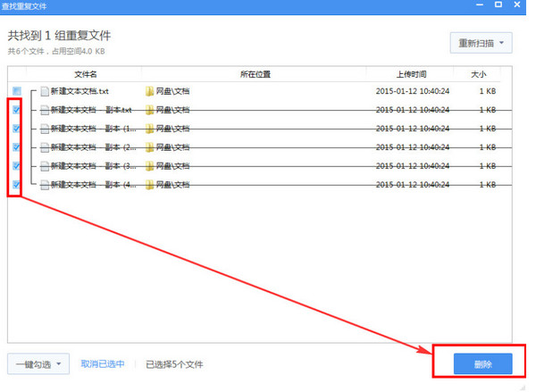Click the file icon of 新建文本文档.txt
Screen dimensions: 536x392
click(x=45, y=91)
